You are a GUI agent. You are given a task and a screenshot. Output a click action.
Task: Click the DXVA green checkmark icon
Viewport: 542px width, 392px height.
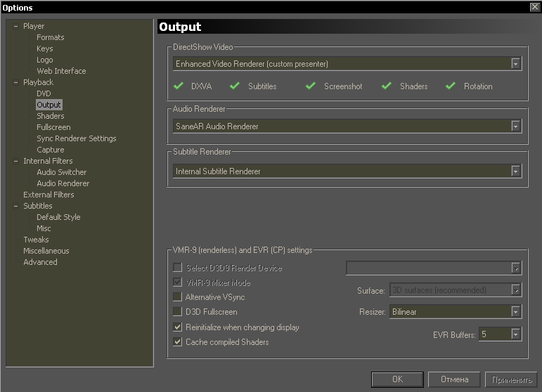click(x=178, y=86)
